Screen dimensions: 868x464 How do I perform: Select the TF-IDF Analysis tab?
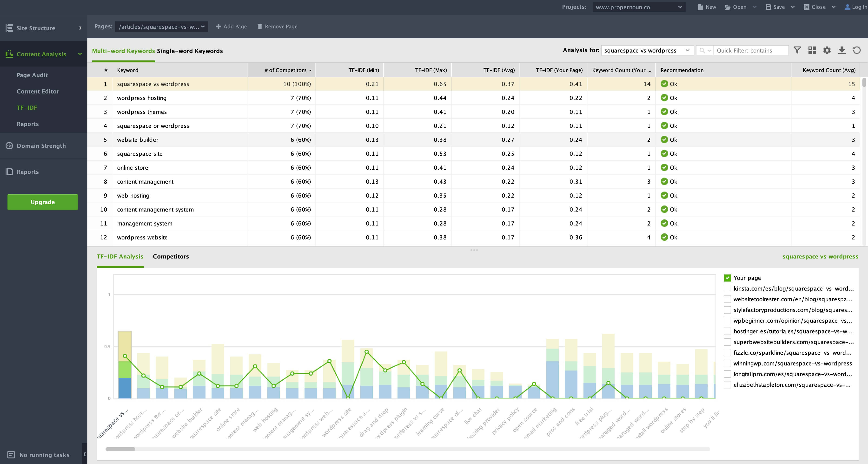[120, 256]
